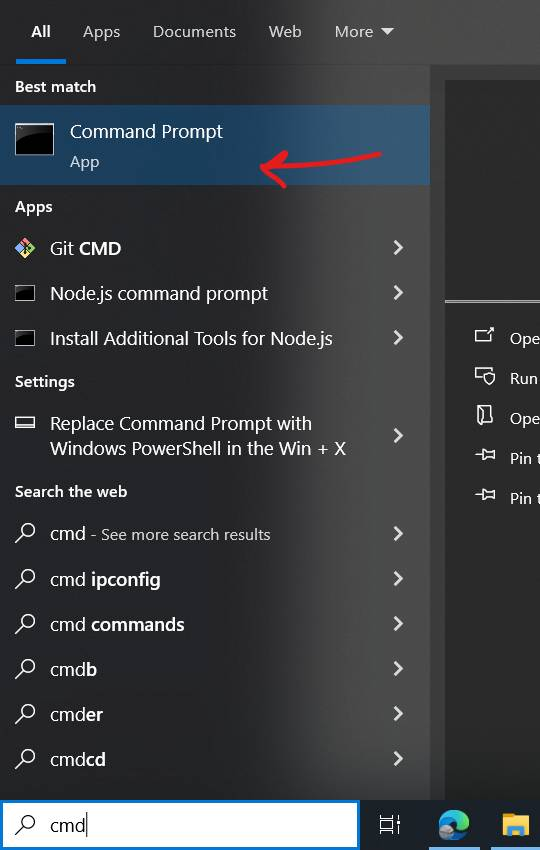Select the cmder web search suggestion

(x=209, y=714)
